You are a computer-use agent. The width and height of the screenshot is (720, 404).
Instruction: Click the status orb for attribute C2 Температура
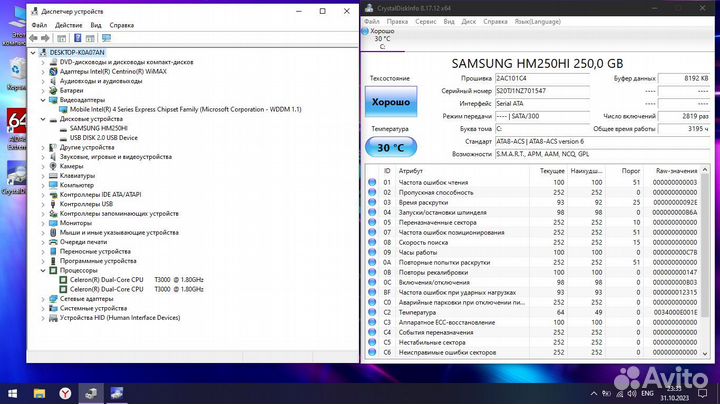click(x=372, y=312)
